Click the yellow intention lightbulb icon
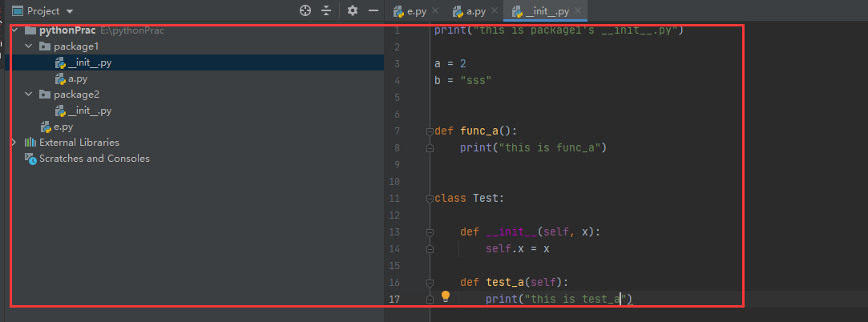This screenshot has width=868, height=322. click(446, 298)
